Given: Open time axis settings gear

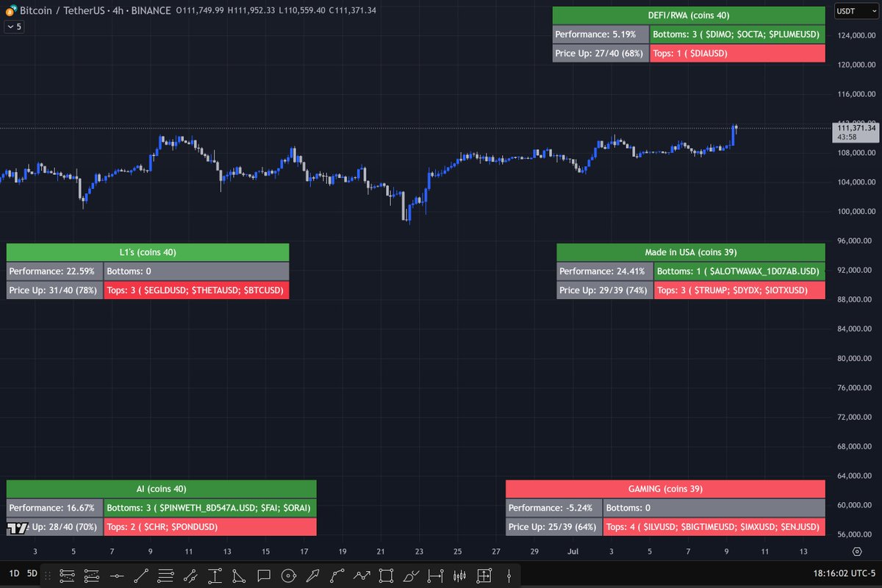Looking at the screenshot, I should tap(857, 551).
